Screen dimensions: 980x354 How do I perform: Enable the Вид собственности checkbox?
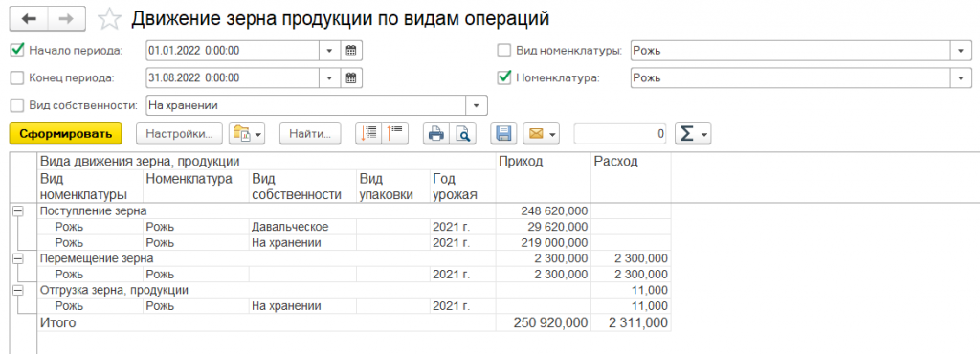(17, 105)
